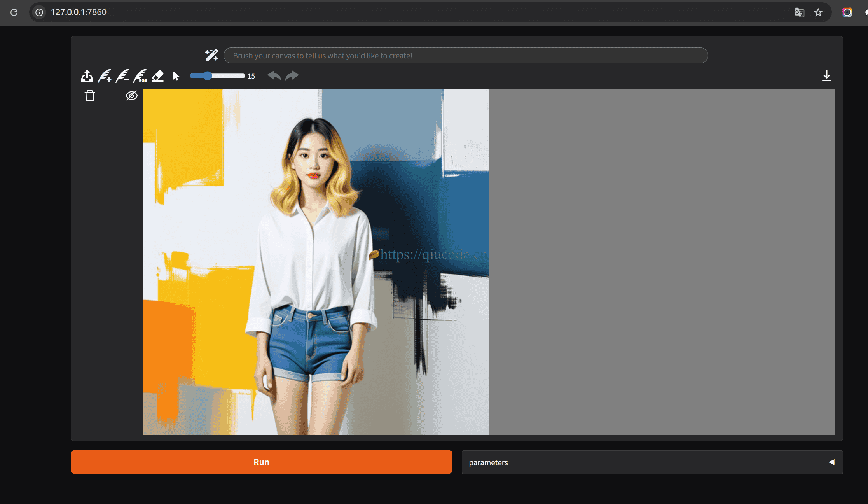Click the brush size slider

point(218,76)
